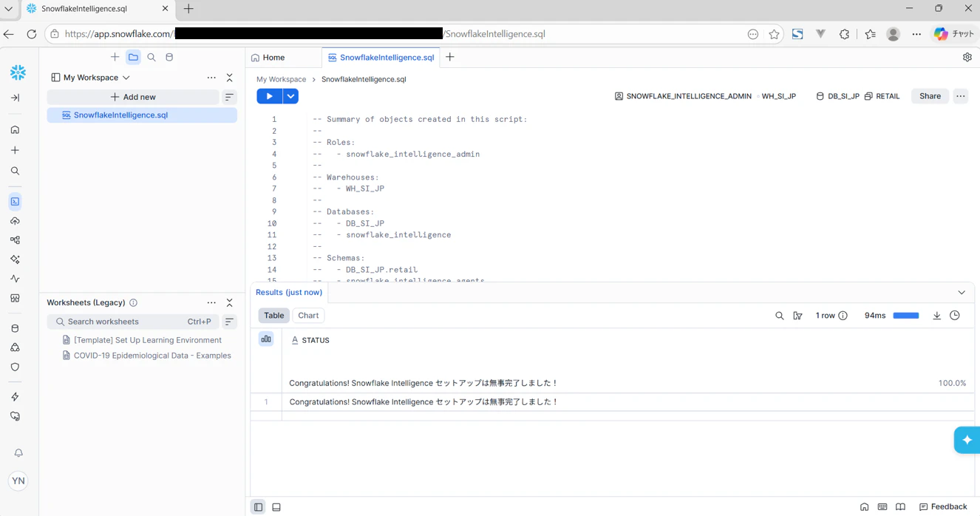Open the Snowflake Copilot sparkle button
The image size is (980, 516).
click(x=967, y=440)
